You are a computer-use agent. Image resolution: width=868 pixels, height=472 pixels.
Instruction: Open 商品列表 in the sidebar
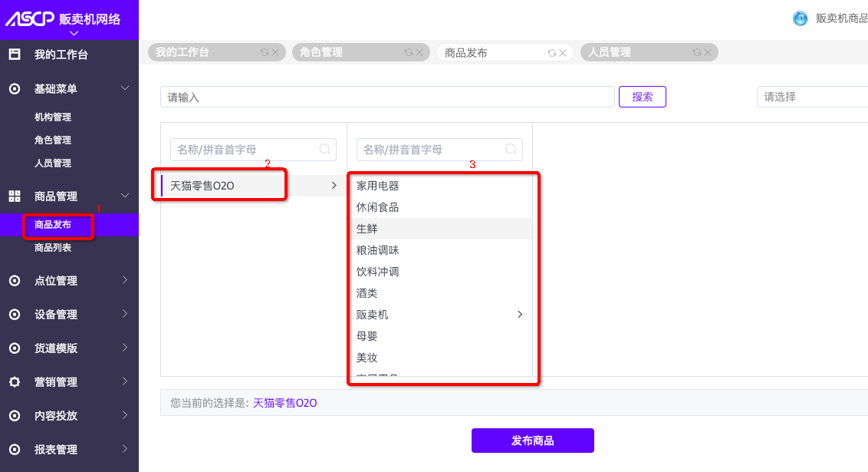pyautogui.click(x=53, y=248)
